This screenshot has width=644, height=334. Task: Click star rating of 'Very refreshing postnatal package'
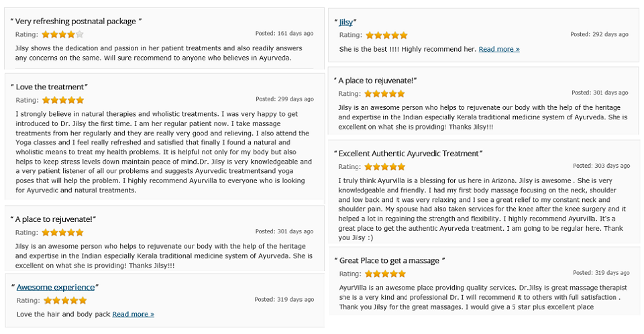[62, 34]
